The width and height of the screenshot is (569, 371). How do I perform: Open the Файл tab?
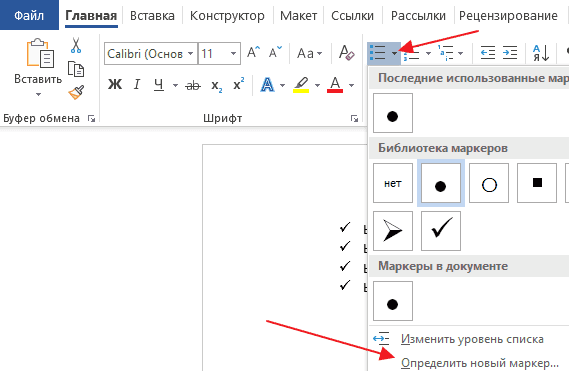pyautogui.click(x=29, y=15)
